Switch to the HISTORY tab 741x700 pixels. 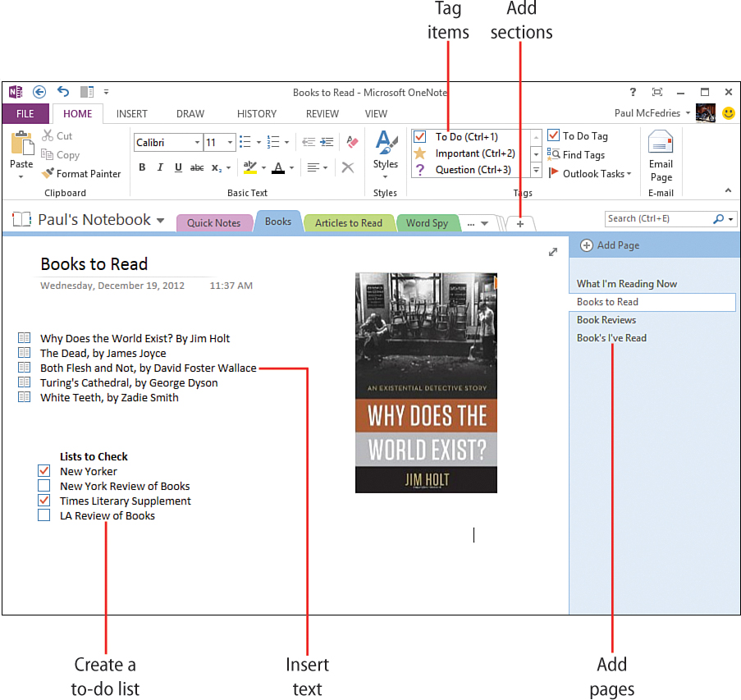coord(257,113)
